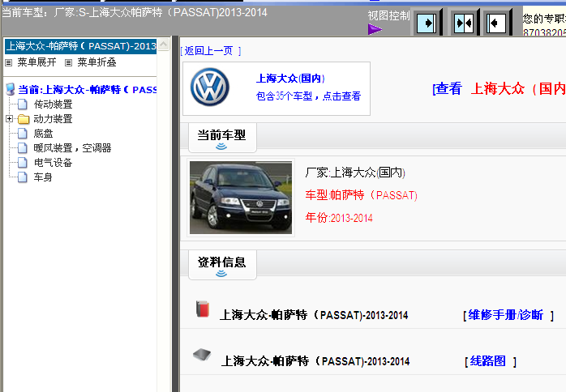
Task: Select the 电气设备 tree item
Action: (x=53, y=163)
